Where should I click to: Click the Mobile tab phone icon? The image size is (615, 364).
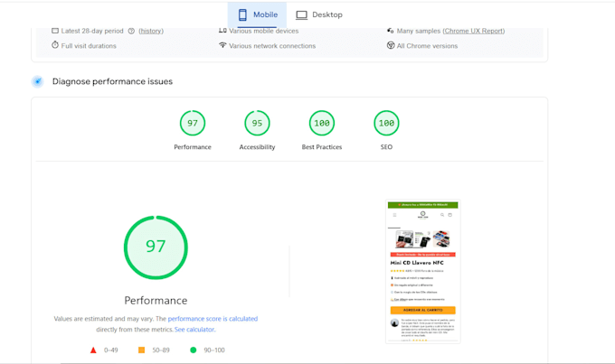(x=242, y=14)
